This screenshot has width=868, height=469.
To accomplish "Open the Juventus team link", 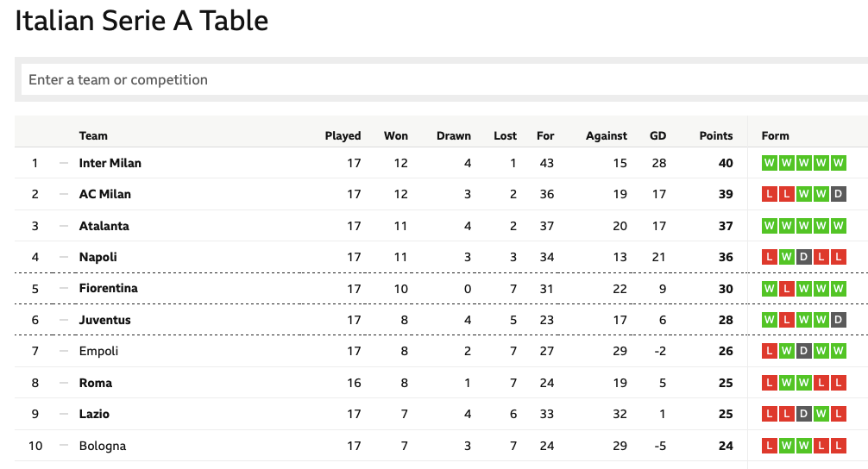I will tap(104, 320).
